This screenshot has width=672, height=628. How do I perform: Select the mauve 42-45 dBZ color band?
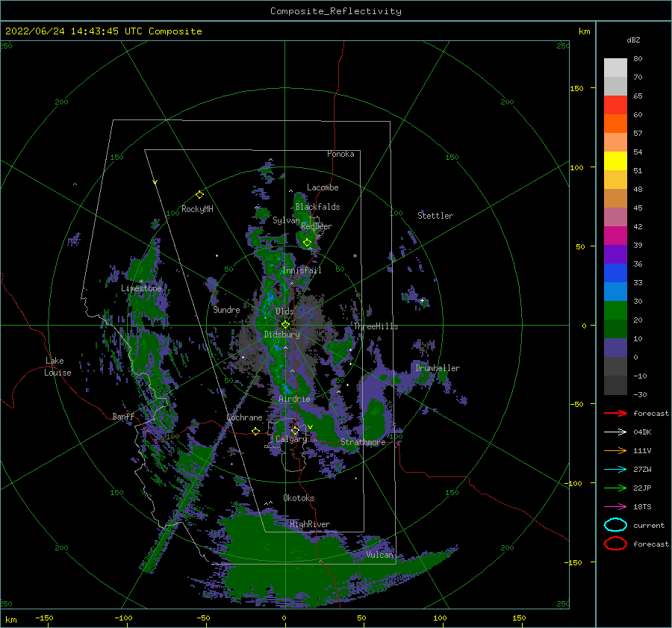615,217
